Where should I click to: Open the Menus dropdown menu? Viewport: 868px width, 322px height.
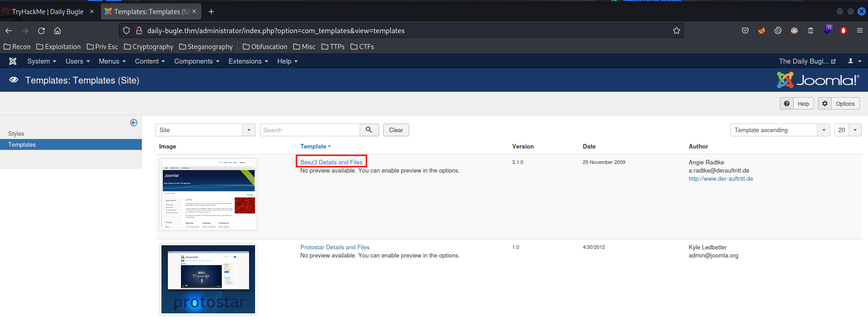112,61
